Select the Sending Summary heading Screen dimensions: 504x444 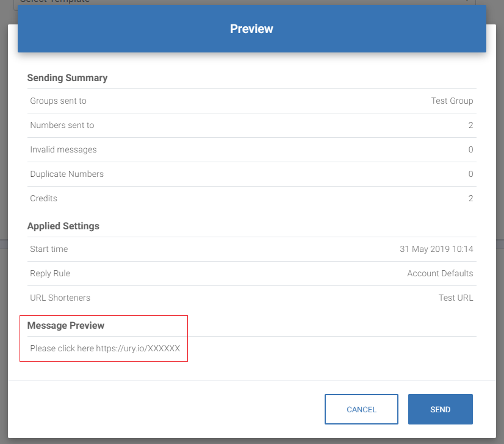click(67, 77)
